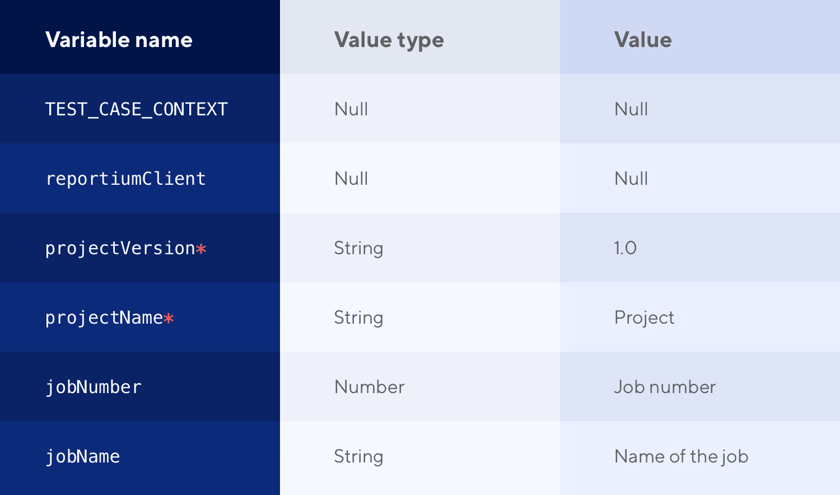Click the Value type column header
The height and width of the screenshot is (495, 840).
pos(389,41)
